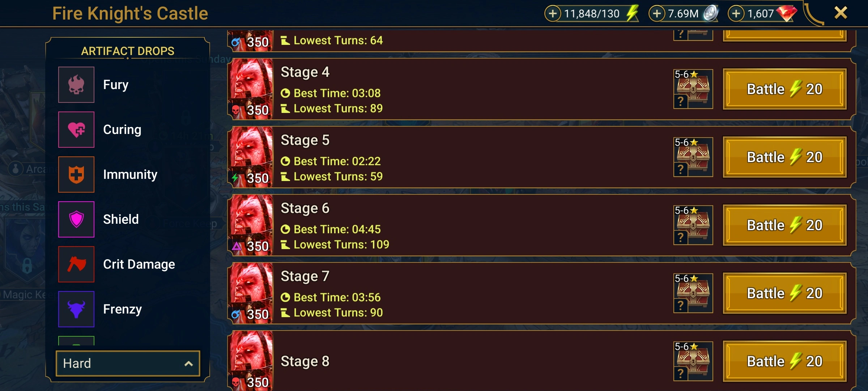The image size is (868, 391).
Task: Start Stage 5 Battle for 20 energy
Action: 784,157
